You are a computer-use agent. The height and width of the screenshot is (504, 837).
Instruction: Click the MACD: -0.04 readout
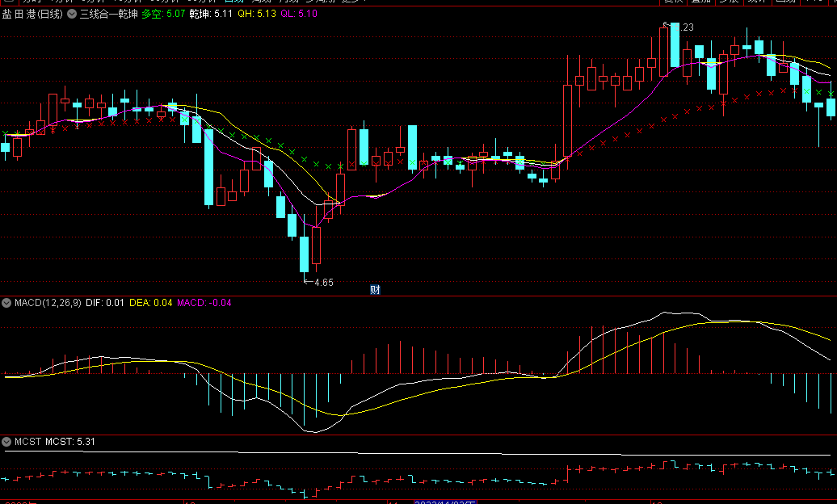204,303
